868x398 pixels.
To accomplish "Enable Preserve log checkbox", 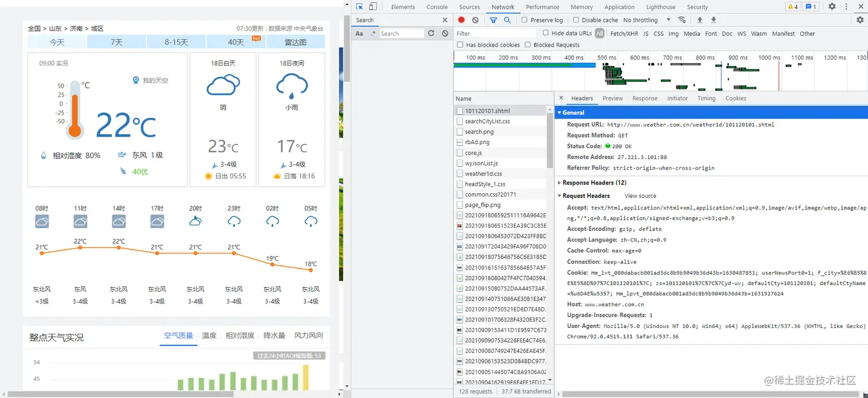I will pyautogui.click(x=524, y=20).
